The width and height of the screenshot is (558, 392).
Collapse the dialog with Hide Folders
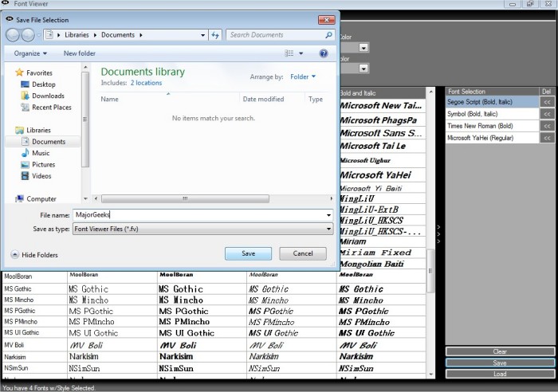[x=34, y=255]
